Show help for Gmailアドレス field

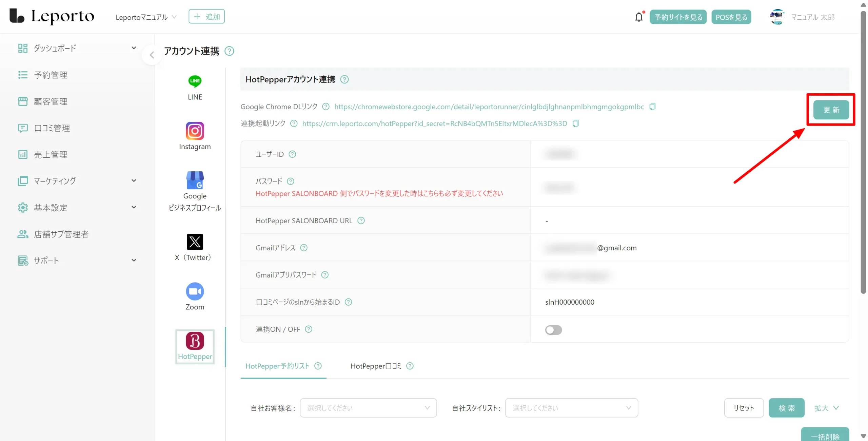(304, 248)
